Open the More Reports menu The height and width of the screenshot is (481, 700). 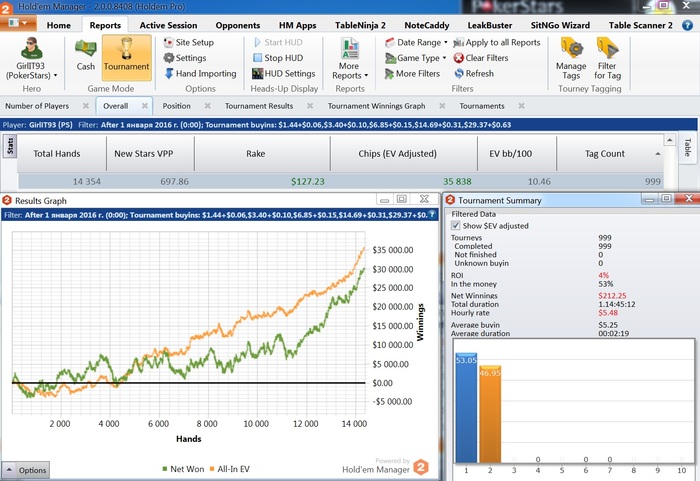click(x=350, y=59)
